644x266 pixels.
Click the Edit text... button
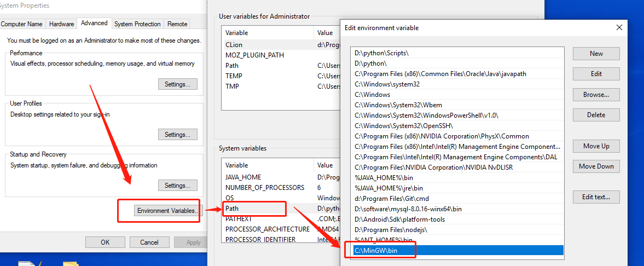click(596, 197)
